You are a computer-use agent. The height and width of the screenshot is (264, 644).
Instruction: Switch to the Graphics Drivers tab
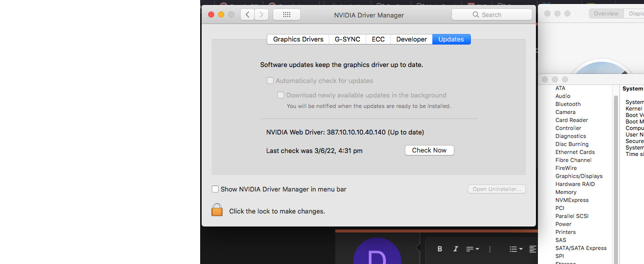click(x=298, y=39)
